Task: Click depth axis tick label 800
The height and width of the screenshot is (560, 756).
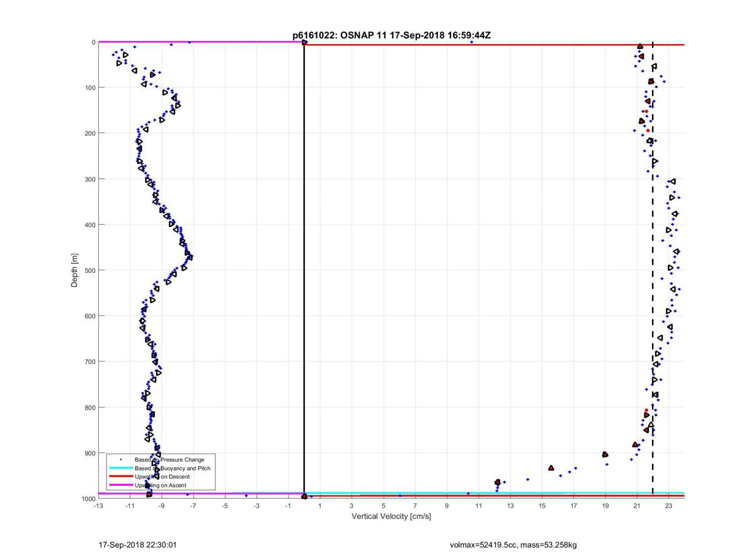Action: click(89, 408)
